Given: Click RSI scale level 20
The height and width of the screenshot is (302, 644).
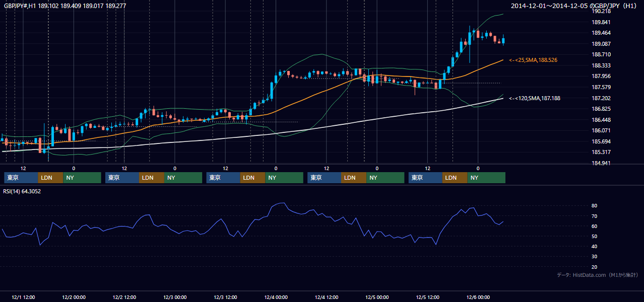Looking at the screenshot, I should click(594, 267).
